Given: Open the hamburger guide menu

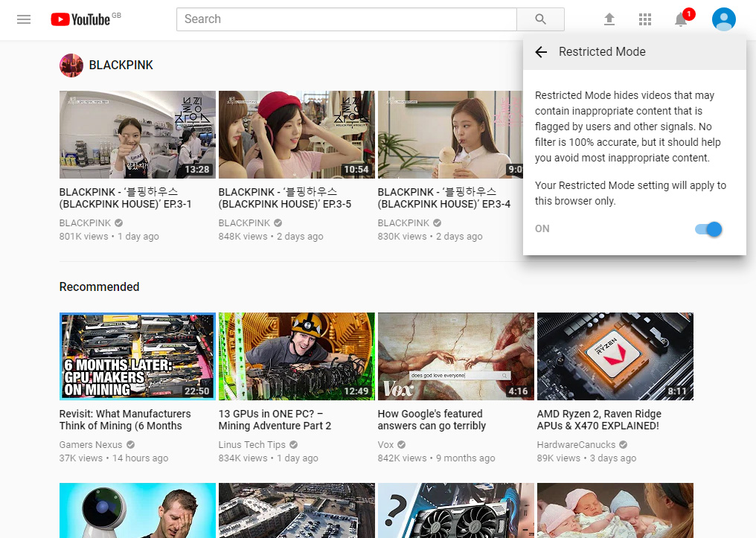Looking at the screenshot, I should (x=24, y=19).
